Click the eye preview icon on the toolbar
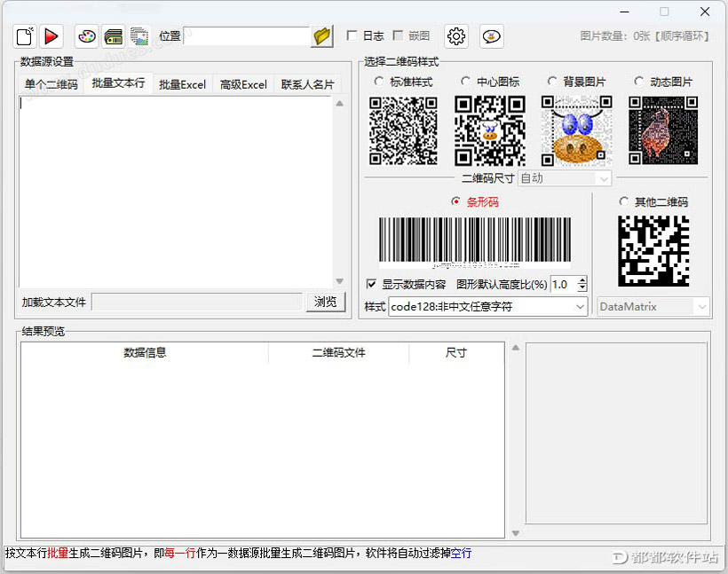Image resolution: width=728 pixels, height=574 pixels. coord(492,36)
